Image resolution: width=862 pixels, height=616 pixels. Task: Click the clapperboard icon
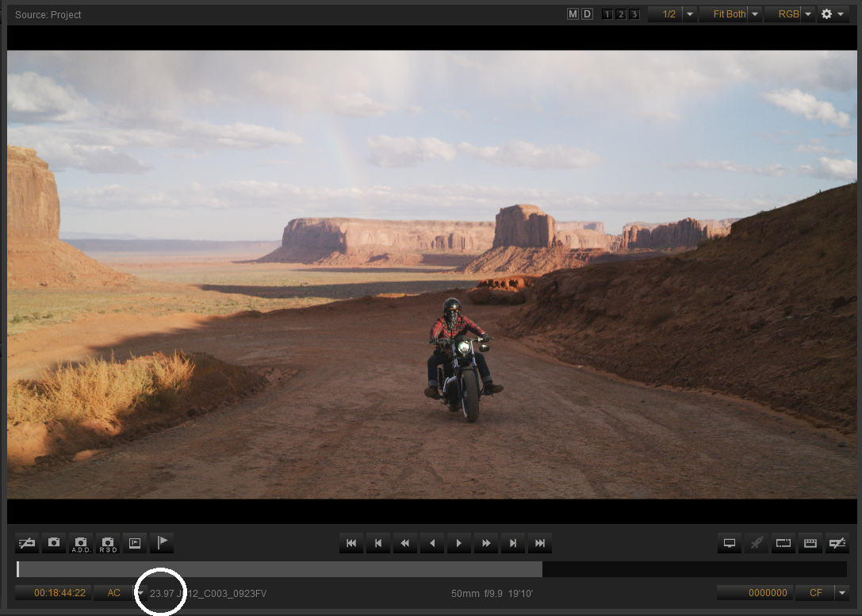tap(810, 543)
